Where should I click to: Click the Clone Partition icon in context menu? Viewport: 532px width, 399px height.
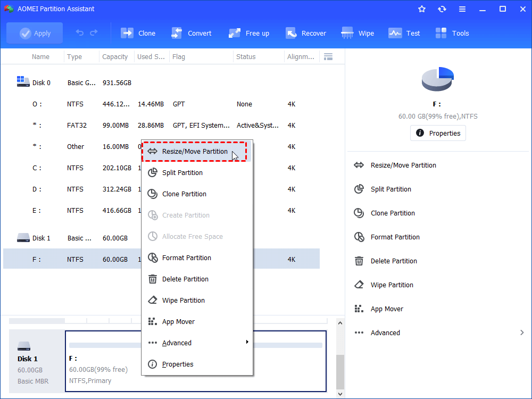pos(153,194)
